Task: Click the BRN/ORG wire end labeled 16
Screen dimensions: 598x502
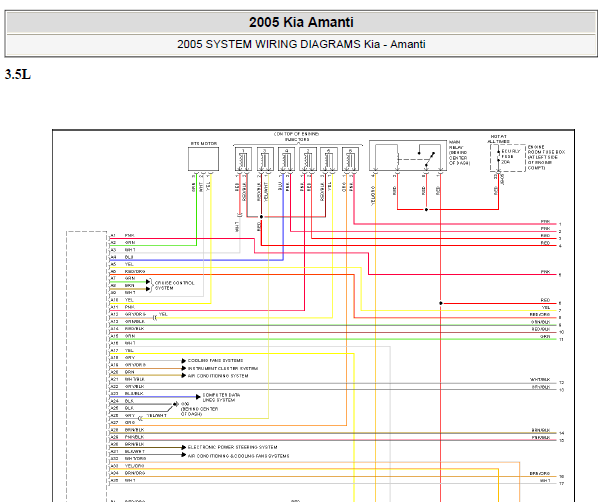Action: tap(547, 474)
